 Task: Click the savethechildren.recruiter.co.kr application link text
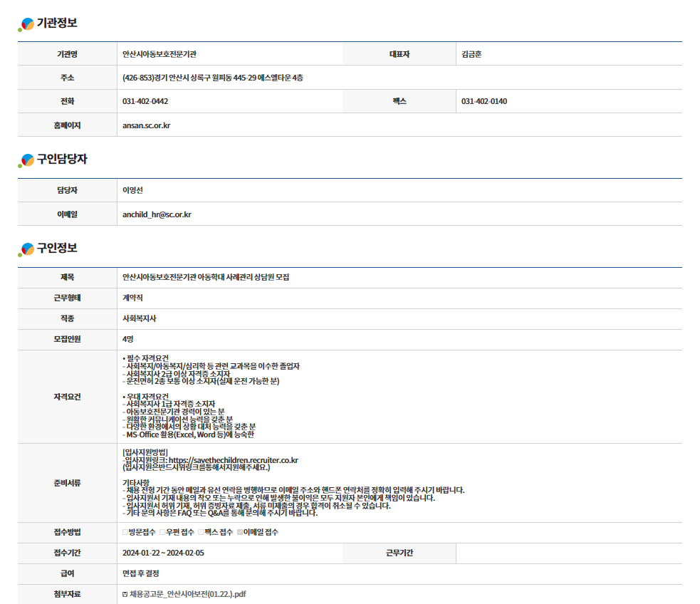coord(234,460)
